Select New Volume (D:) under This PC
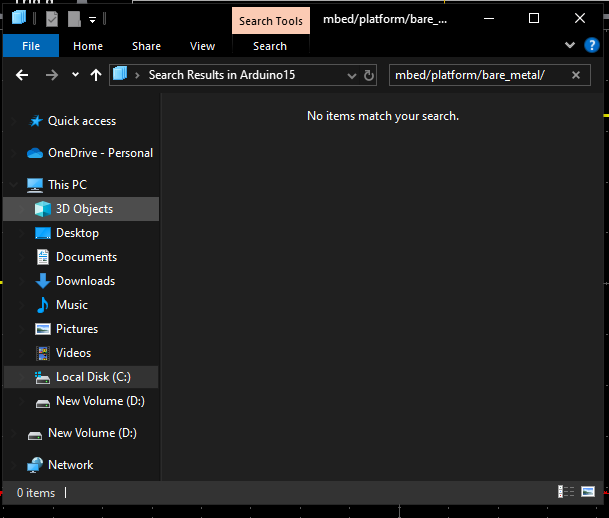The width and height of the screenshot is (609, 518). click(100, 401)
